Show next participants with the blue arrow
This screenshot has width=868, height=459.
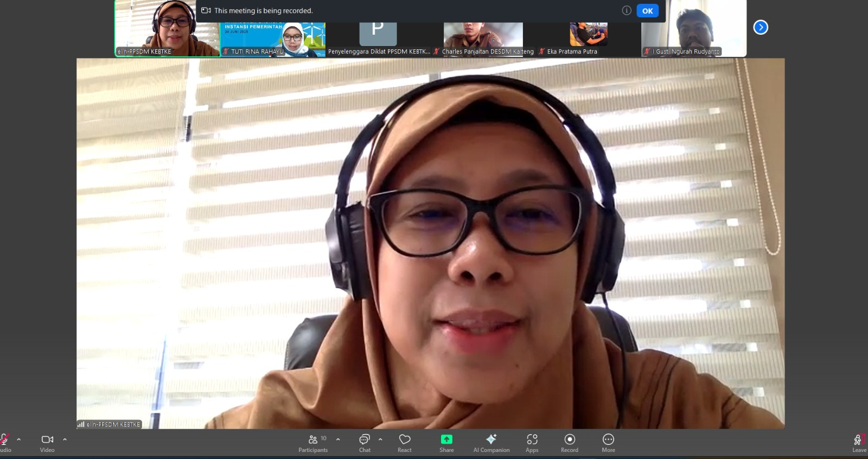[x=761, y=27]
